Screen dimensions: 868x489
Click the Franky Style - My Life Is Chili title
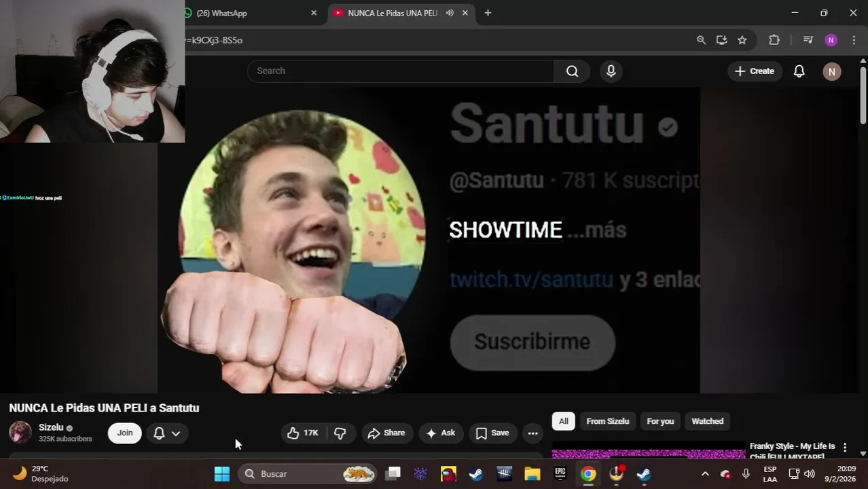click(x=793, y=451)
